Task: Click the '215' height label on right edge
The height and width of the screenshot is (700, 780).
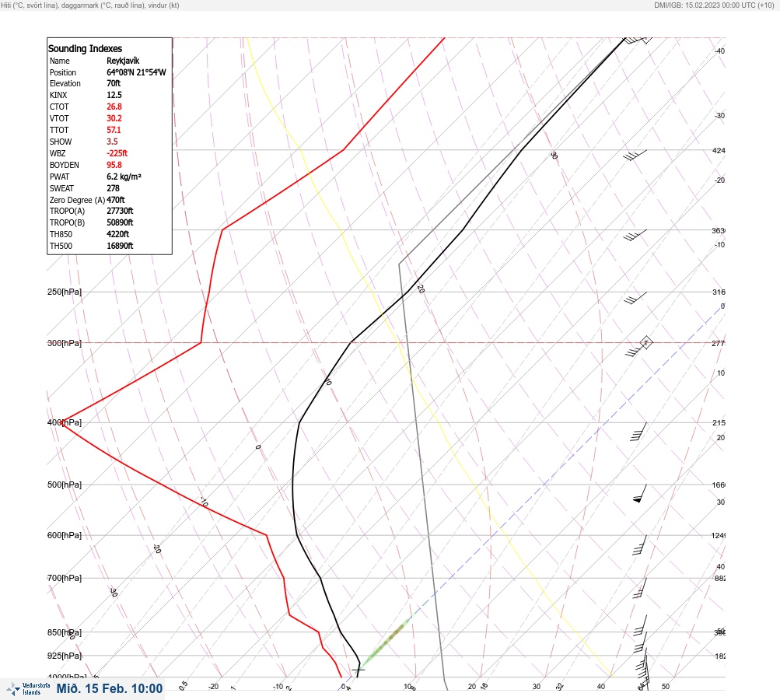Action: [x=719, y=423]
